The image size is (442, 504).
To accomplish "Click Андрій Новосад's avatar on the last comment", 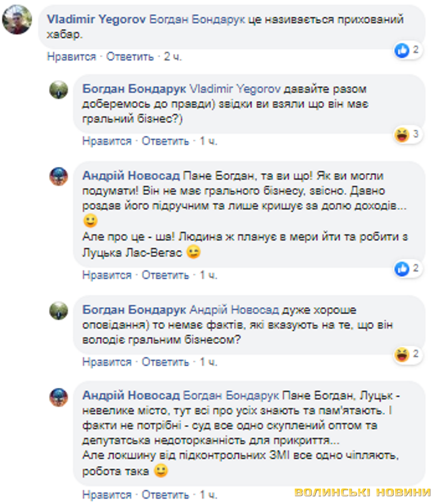I will click(59, 396).
